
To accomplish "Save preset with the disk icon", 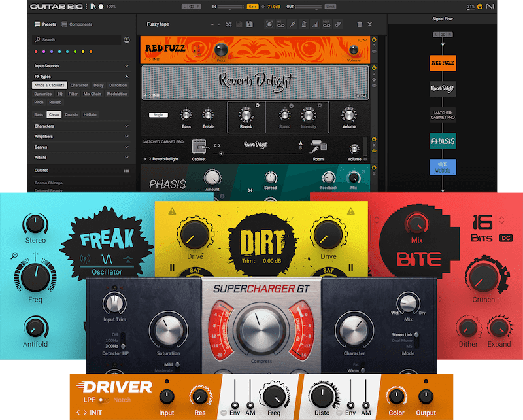I will click(239, 24).
